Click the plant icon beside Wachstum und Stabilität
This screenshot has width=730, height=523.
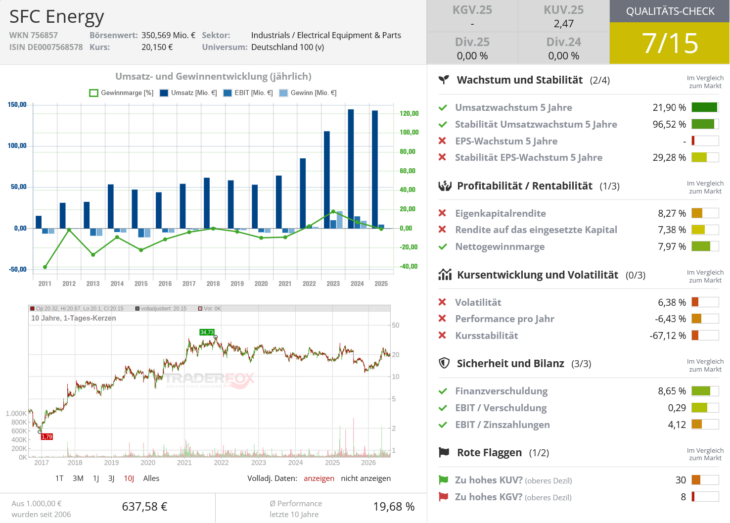tap(444, 80)
